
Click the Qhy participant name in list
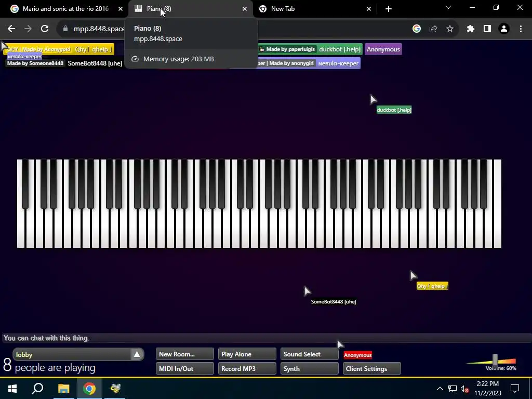93,49
